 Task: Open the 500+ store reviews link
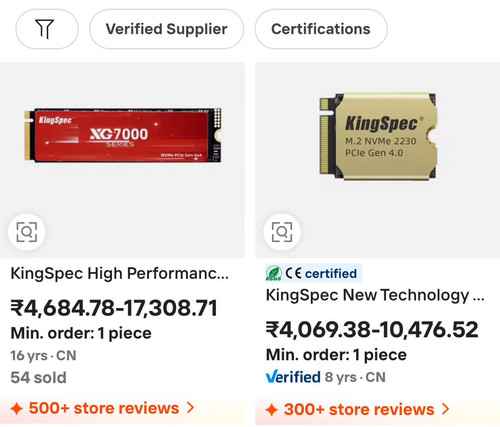click(104, 408)
